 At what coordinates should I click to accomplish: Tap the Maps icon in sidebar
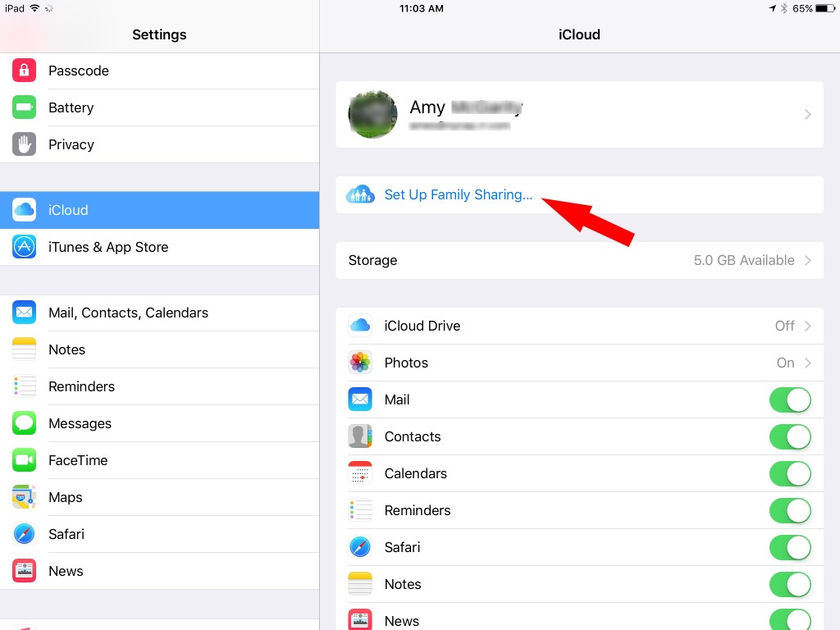tap(24, 496)
